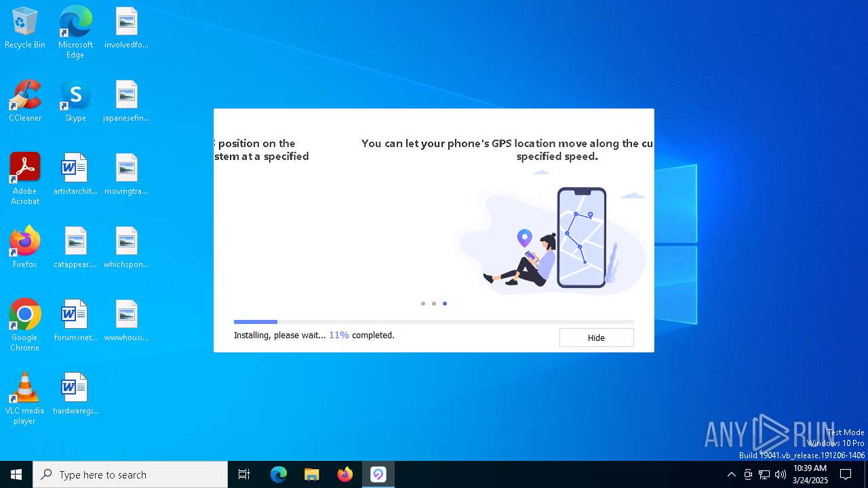This screenshot has width=868, height=488.
Task: Select the wwwhousi... image file
Action: point(126,321)
